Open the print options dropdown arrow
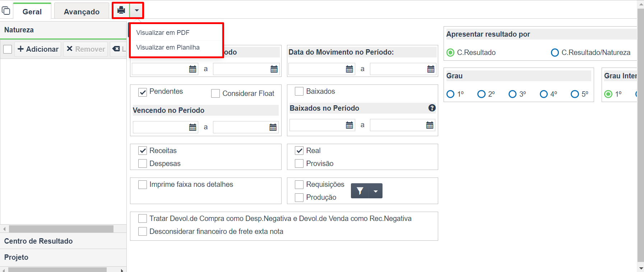 click(x=137, y=10)
